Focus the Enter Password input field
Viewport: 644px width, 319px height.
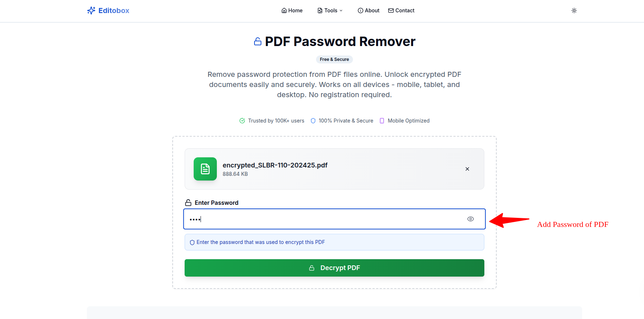[326, 219]
